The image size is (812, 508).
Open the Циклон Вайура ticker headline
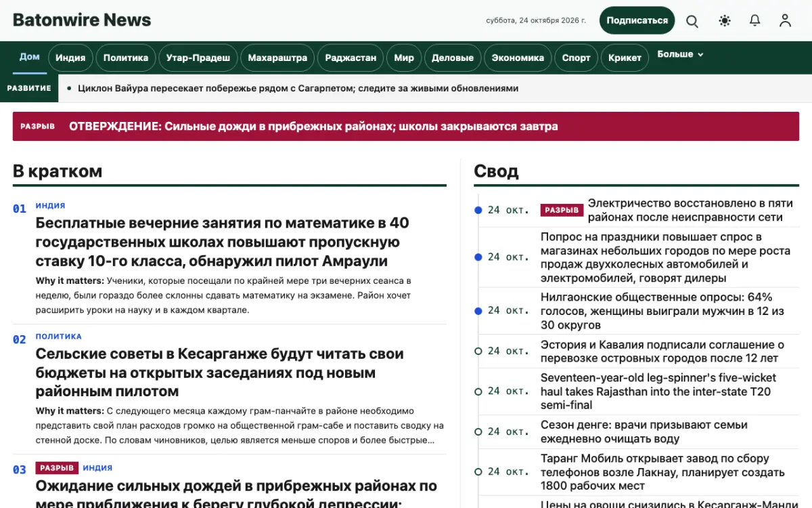pos(298,88)
